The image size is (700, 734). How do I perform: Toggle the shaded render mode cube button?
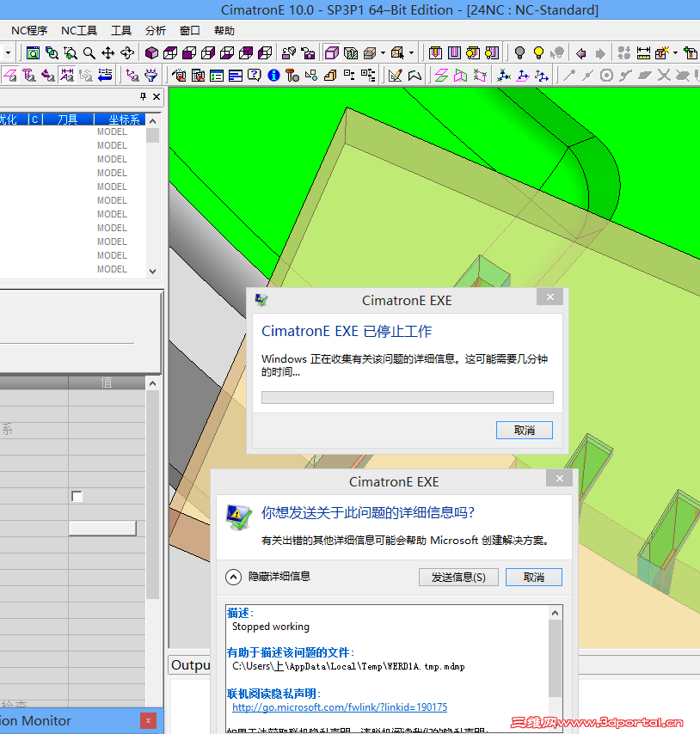(x=331, y=53)
